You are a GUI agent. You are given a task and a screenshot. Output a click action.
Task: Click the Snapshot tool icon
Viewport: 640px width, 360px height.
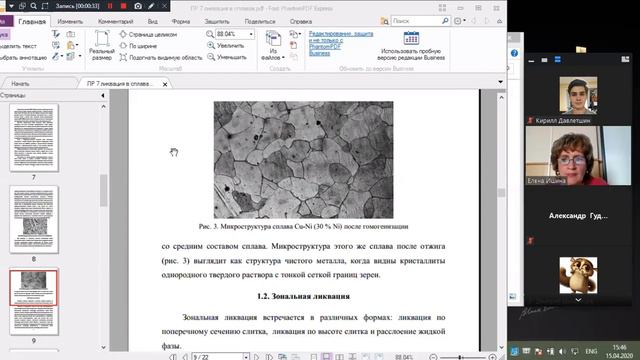[x=71, y=34]
